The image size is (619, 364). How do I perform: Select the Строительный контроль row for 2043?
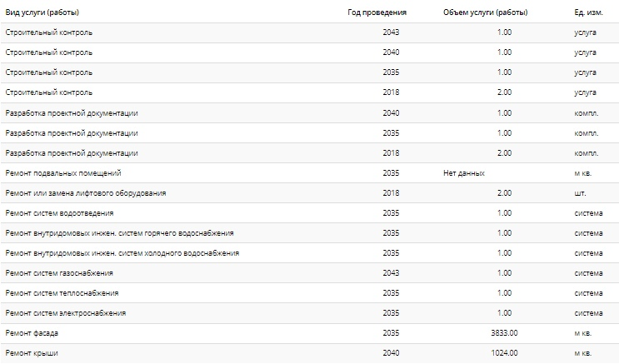[x=310, y=32]
